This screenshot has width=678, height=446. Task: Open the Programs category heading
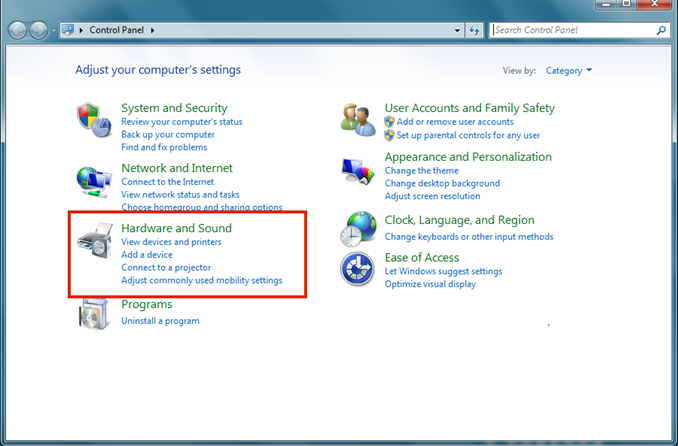tap(147, 305)
